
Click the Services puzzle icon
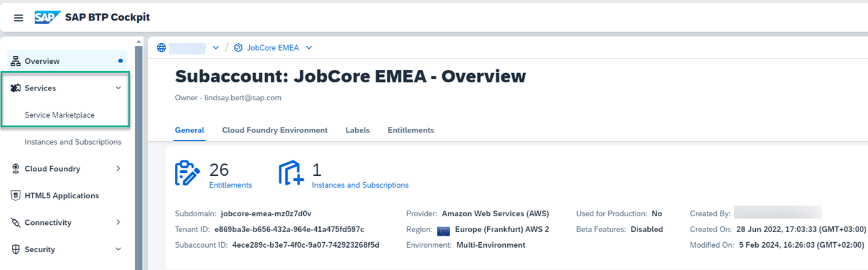click(15, 88)
